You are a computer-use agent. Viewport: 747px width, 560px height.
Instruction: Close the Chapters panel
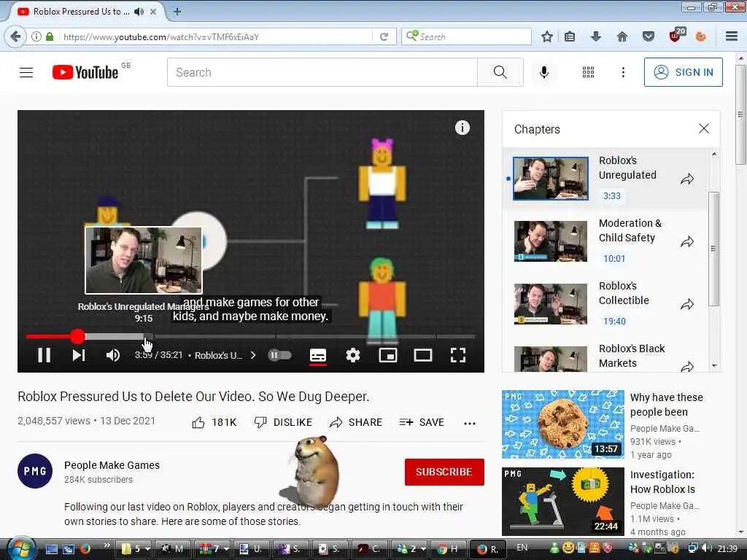[704, 128]
